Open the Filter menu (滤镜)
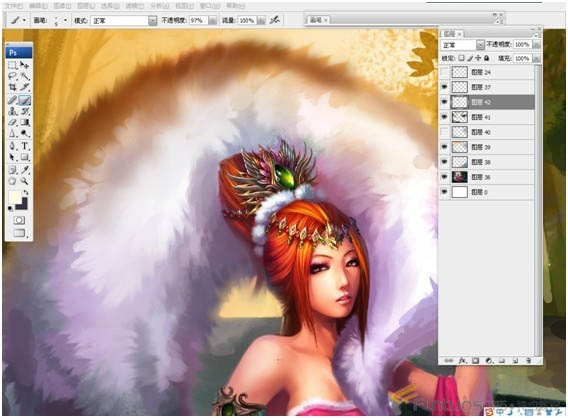 pyautogui.click(x=134, y=6)
